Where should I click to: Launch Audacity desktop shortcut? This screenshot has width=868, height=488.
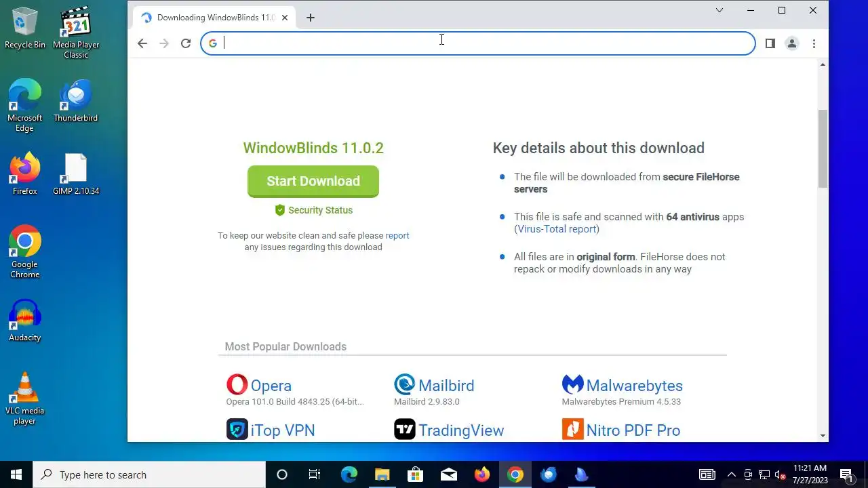tap(25, 321)
